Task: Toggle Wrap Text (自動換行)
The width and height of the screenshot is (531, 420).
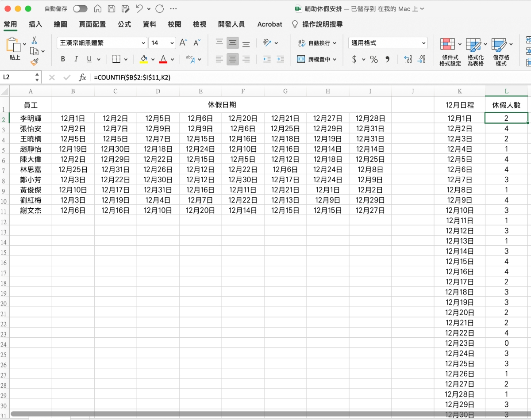Action: tap(317, 43)
